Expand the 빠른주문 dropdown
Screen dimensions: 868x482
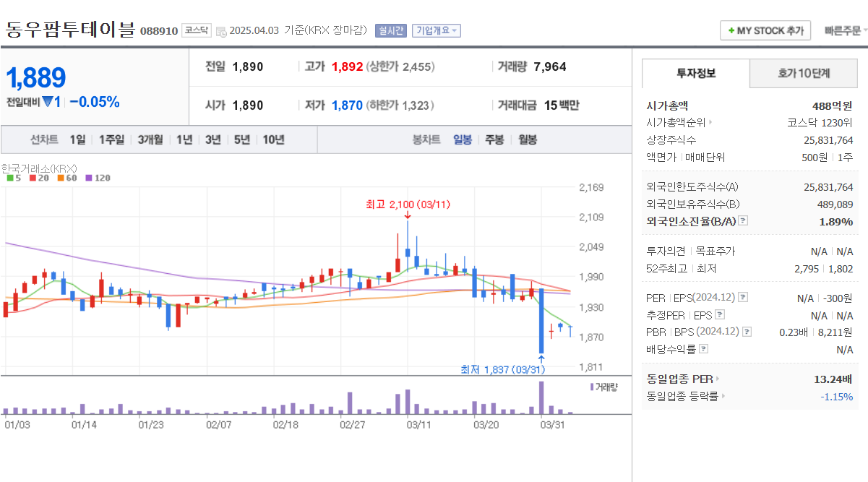click(846, 30)
